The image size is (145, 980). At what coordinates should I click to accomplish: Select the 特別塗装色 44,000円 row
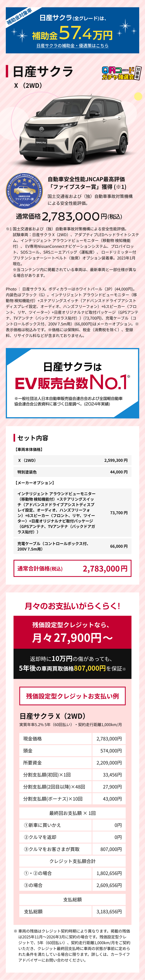pos(72,472)
